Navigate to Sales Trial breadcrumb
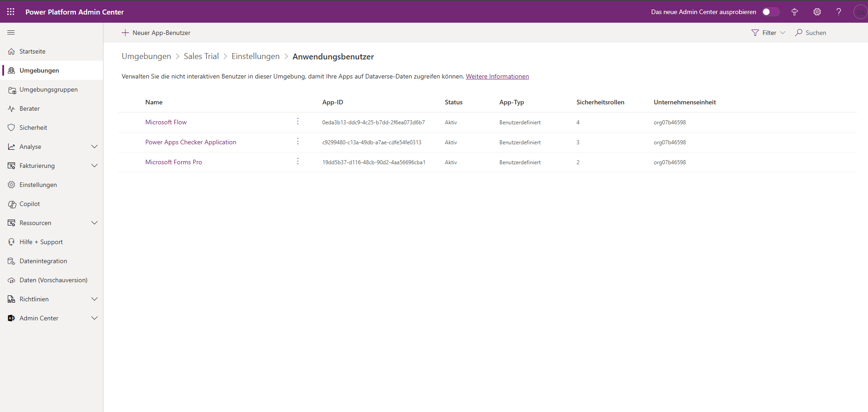Screen dimensions: 868x412 [x=201, y=56]
